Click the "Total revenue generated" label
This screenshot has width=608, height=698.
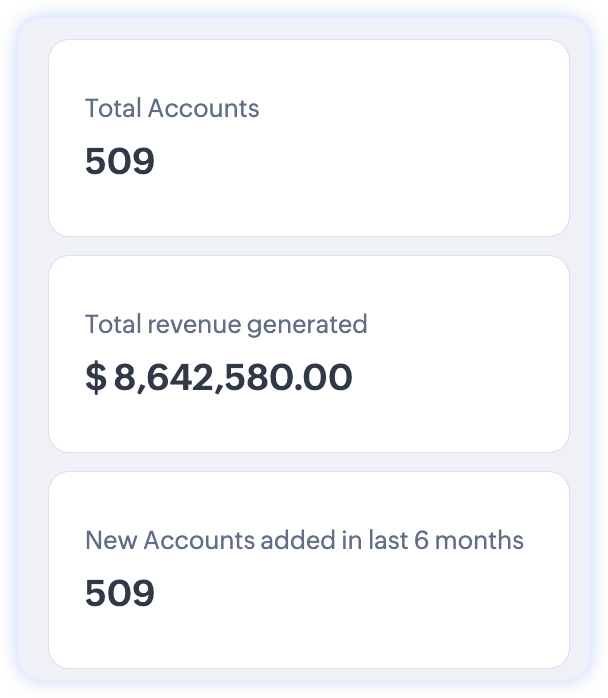coord(226,325)
